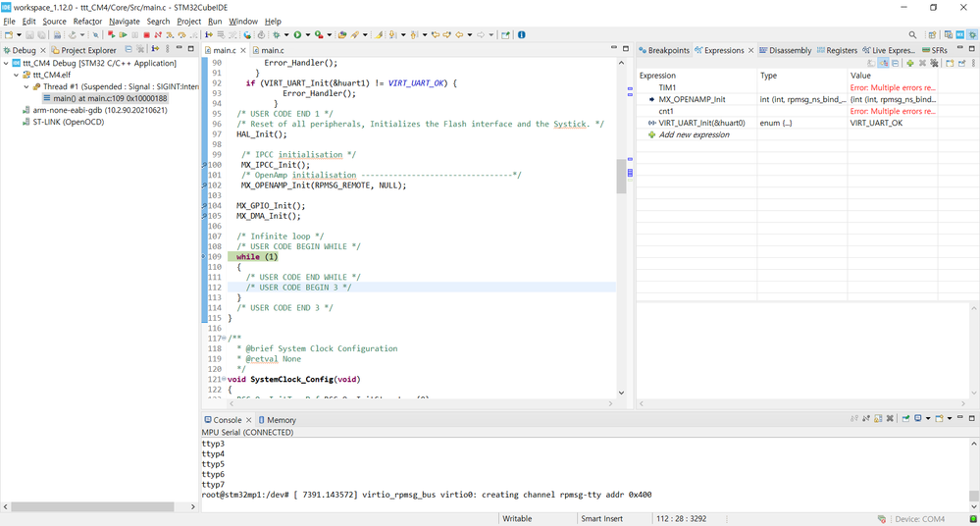Collapse the ttt_CM4 Debug tree node
This screenshot has width=980, height=526.
7,63
